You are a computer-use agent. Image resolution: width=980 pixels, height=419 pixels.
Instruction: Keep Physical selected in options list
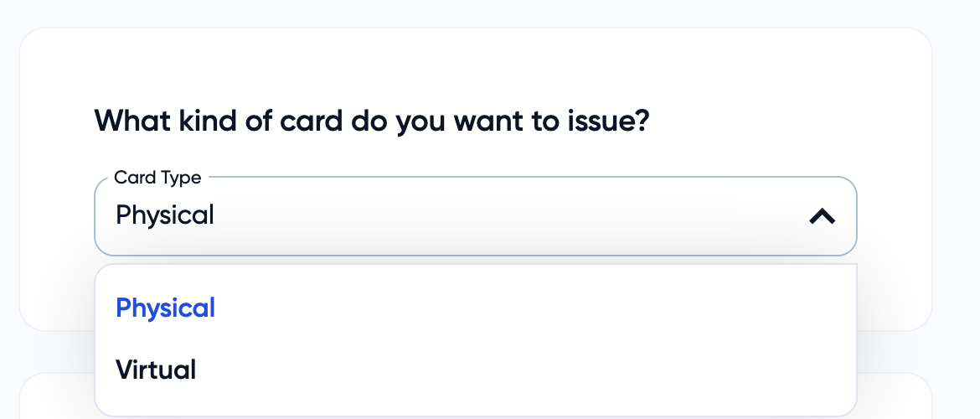click(166, 308)
